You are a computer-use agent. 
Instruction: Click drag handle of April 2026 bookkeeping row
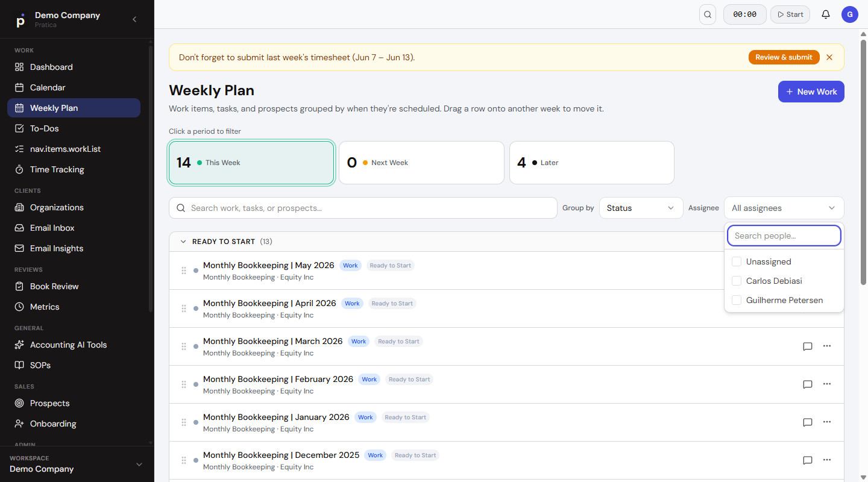pos(184,308)
